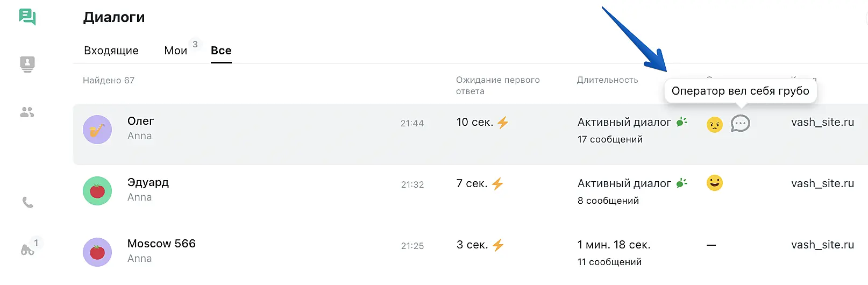Open the binoculars monitoring icon in the sidebar

27,250
